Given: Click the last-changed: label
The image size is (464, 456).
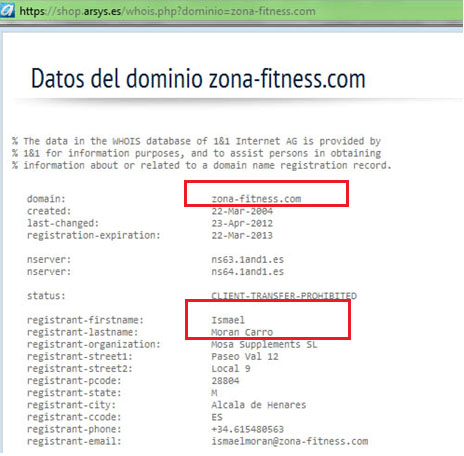Looking at the screenshot, I should pyautogui.click(x=63, y=223).
